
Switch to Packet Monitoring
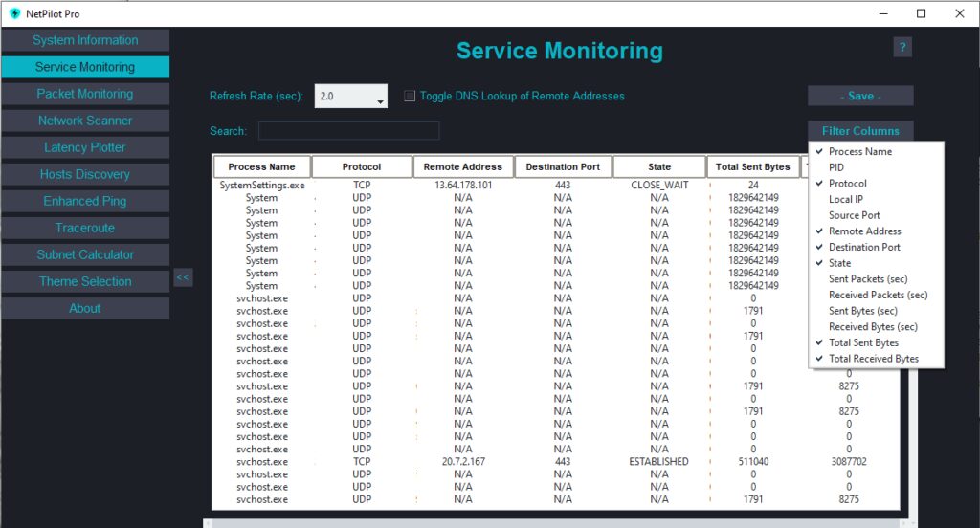click(x=85, y=94)
